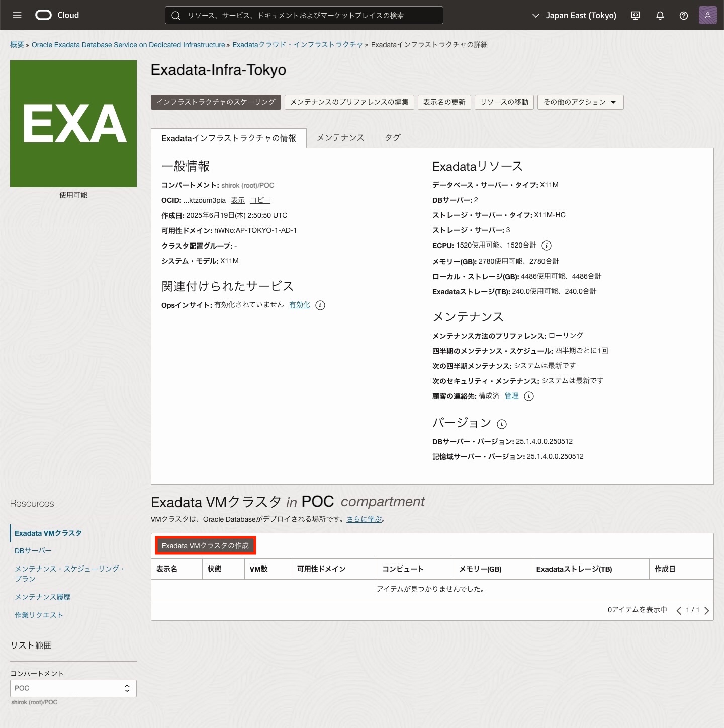The image size is (724, 728).
Task: Open the help menu icon
Action: (x=683, y=15)
